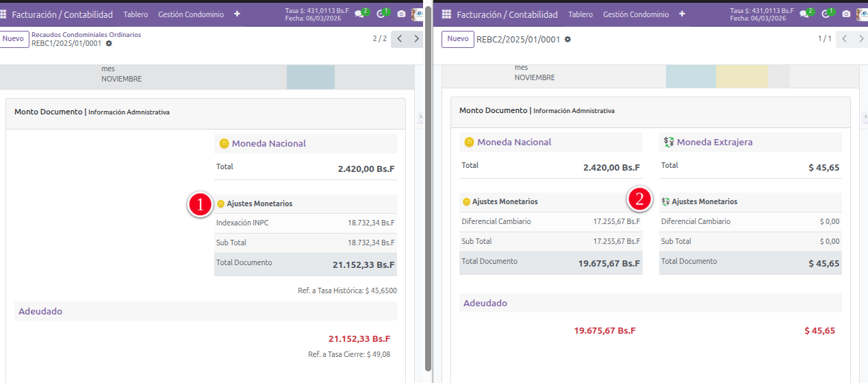Open Recaudos Condominiales Ordinarios breadcrumb link
Screen dimensions: 868x383
[x=86, y=34]
